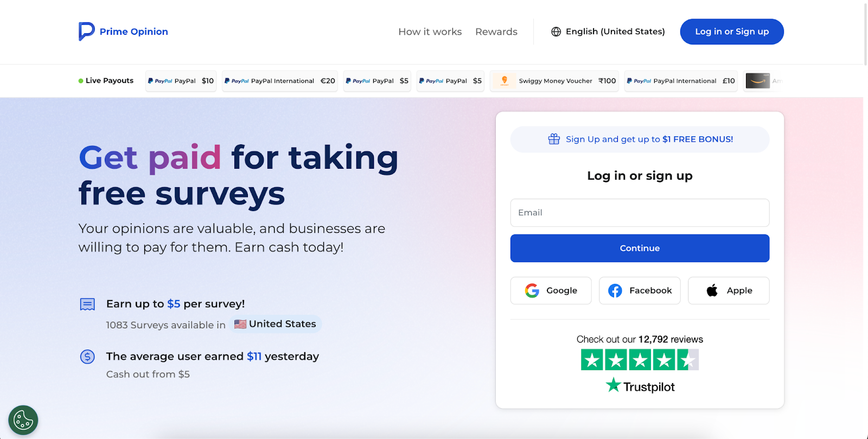868x439 pixels.
Task: Click the Log in or Sign up button
Action: 731,31
